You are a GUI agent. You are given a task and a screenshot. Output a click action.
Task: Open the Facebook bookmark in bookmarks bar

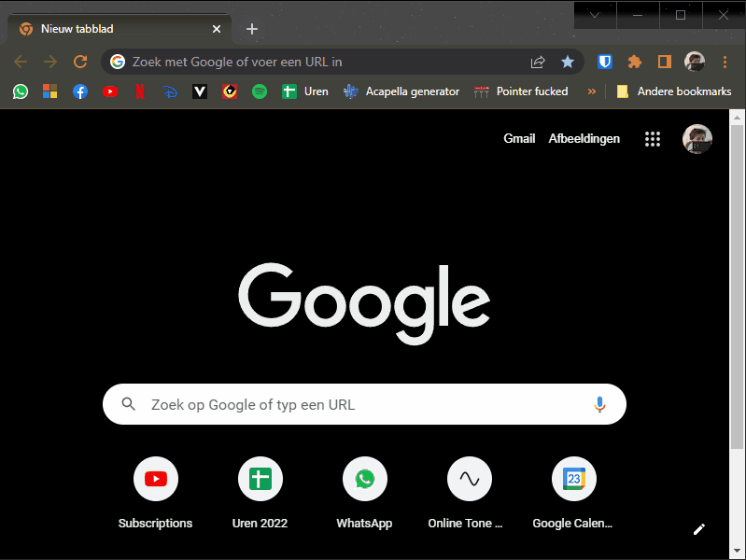point(80,91)
